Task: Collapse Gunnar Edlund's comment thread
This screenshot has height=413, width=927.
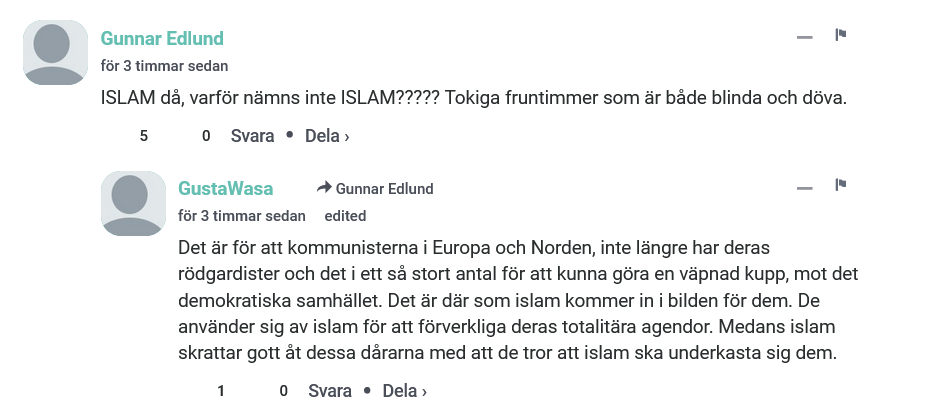Action: pyautogui.click(x=805, y=37)
